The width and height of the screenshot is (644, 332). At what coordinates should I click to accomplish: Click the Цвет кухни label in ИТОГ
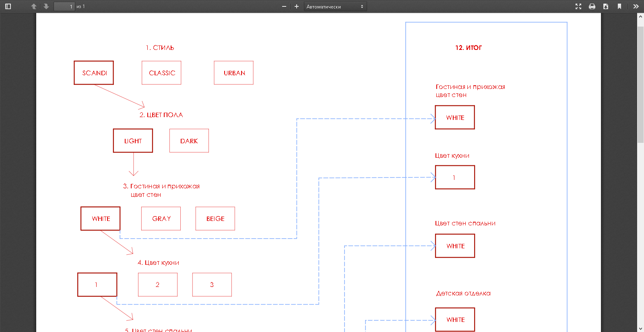click(x=452, y=156)
